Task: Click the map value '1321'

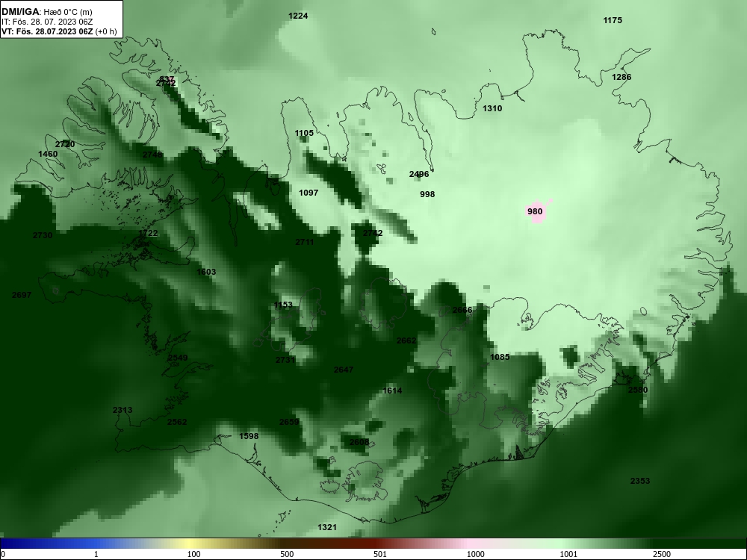Action: click(327, 528)
